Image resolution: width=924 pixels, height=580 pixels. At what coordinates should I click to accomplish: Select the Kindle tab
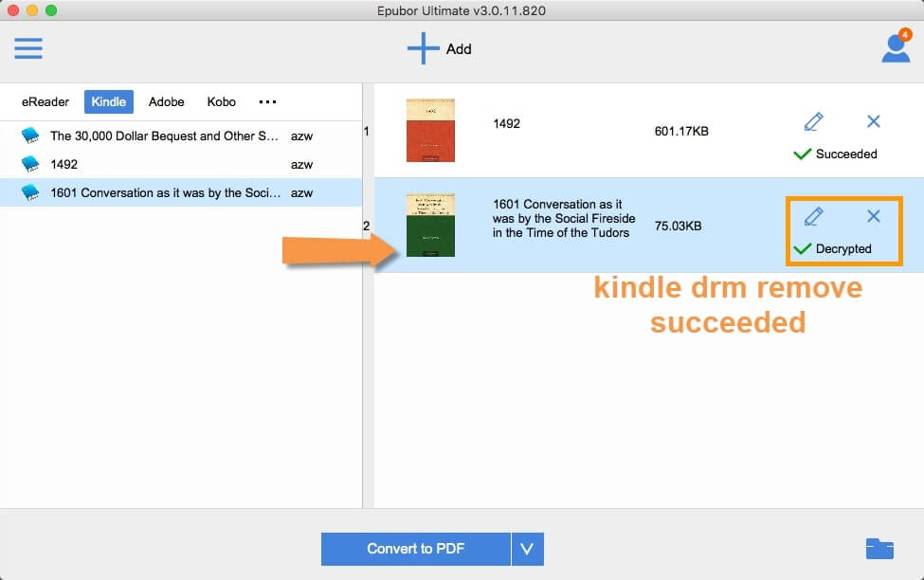[108, 102]
